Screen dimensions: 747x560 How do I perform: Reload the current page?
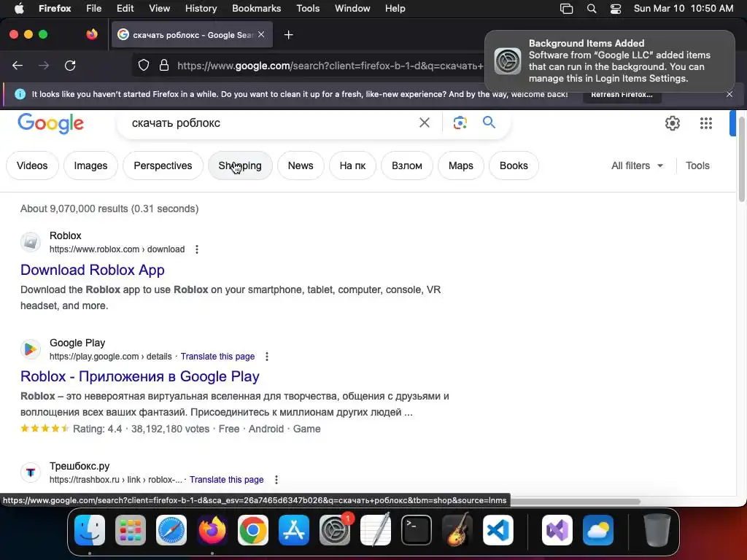coord(70,65)
